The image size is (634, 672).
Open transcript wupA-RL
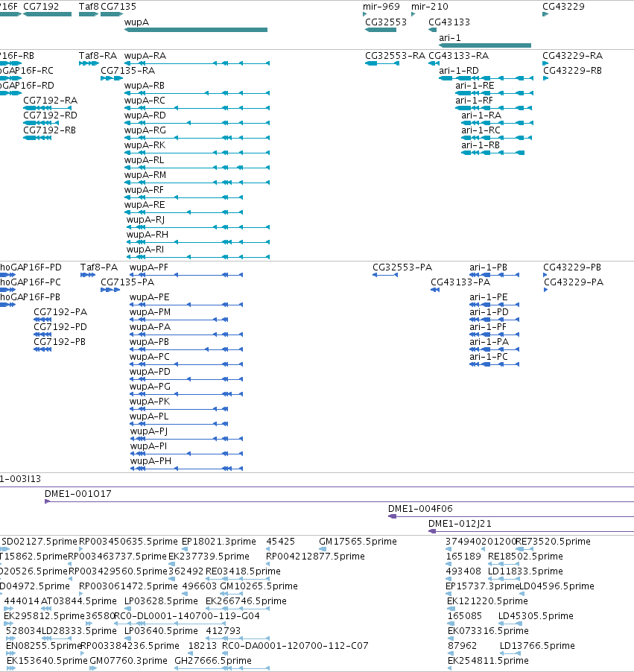coord(144,160)
